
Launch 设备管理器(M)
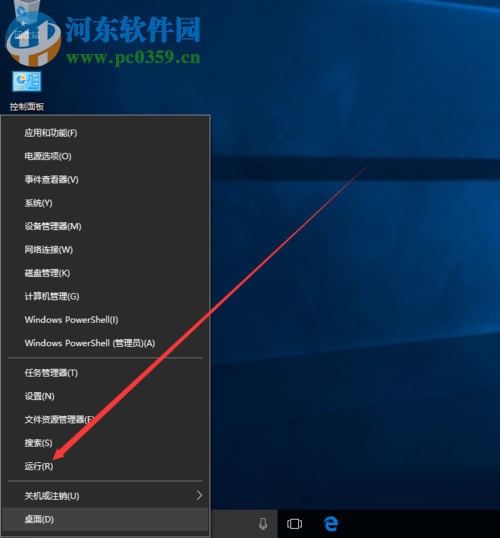106,226
